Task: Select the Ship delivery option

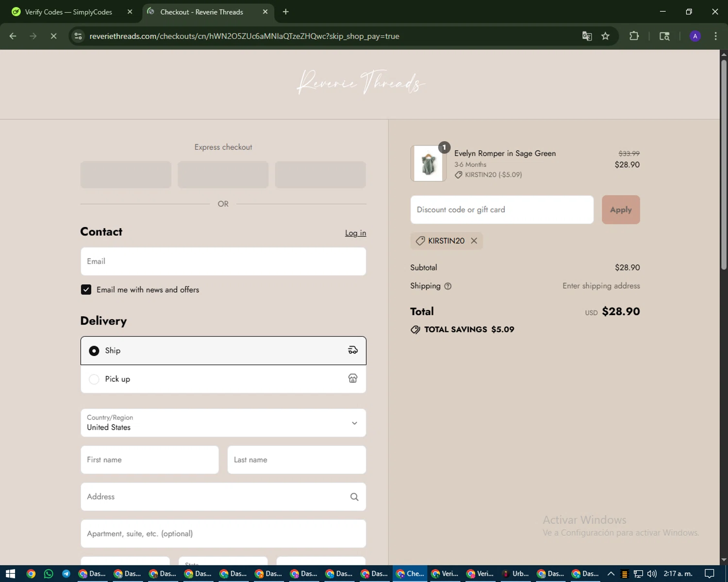Action: (x=223, y=351)
